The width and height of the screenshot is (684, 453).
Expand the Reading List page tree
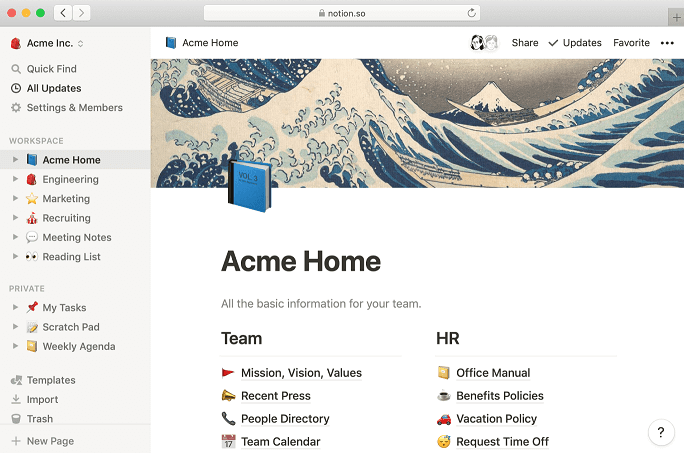click(x=15, y=256)
